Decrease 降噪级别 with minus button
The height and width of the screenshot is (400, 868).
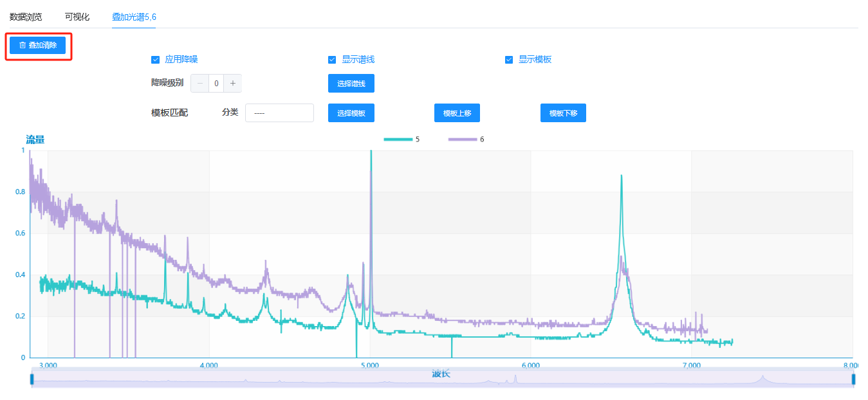coord(200,84)
